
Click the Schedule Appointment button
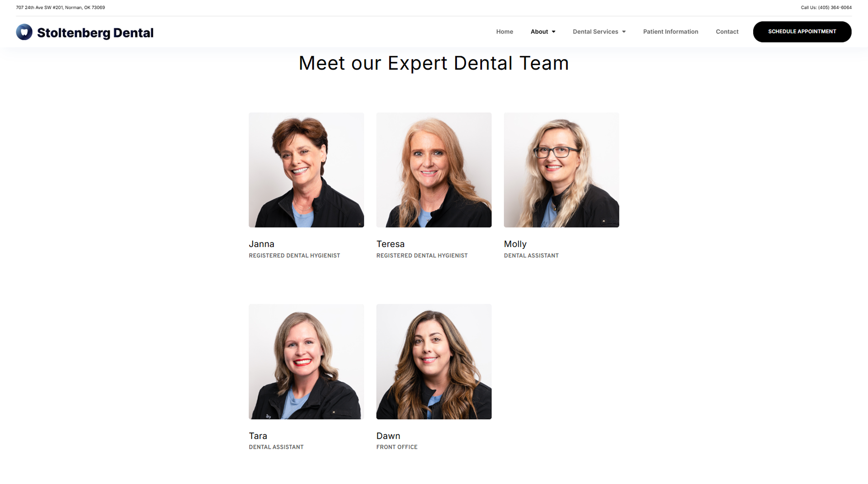802,32
